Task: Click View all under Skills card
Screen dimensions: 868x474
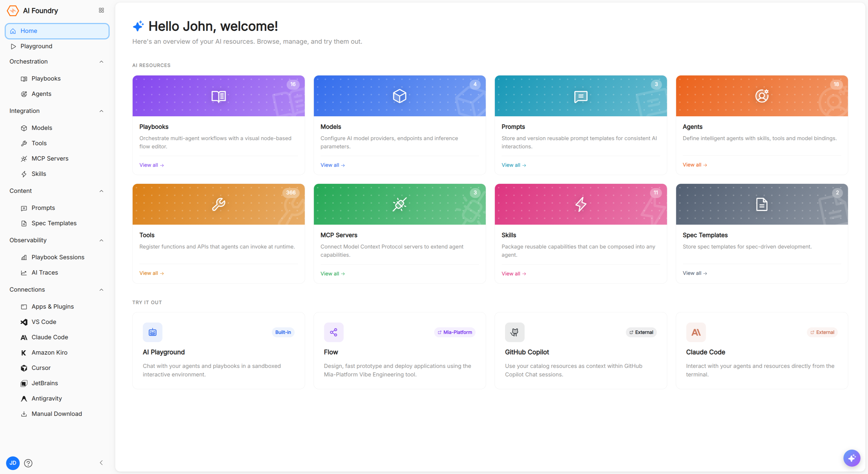Action: [514, 273]
